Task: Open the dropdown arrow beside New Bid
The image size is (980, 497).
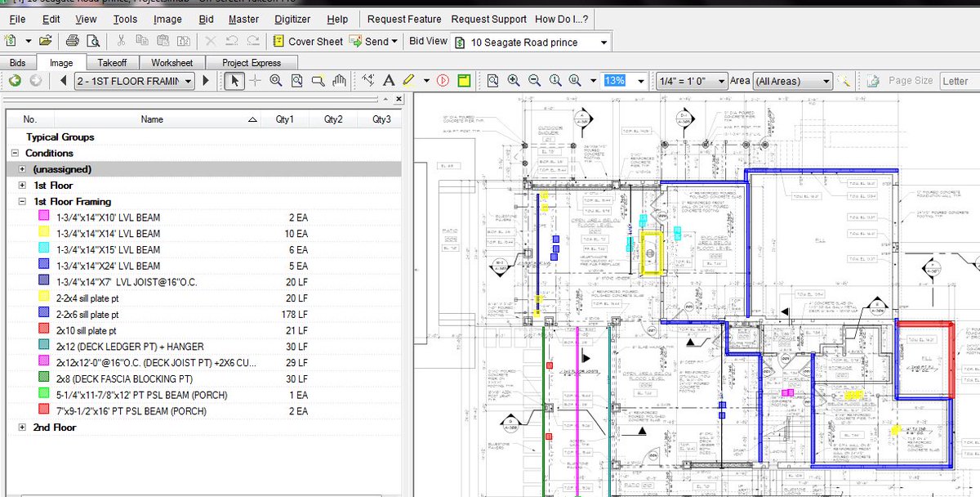Action: [28, 41]
